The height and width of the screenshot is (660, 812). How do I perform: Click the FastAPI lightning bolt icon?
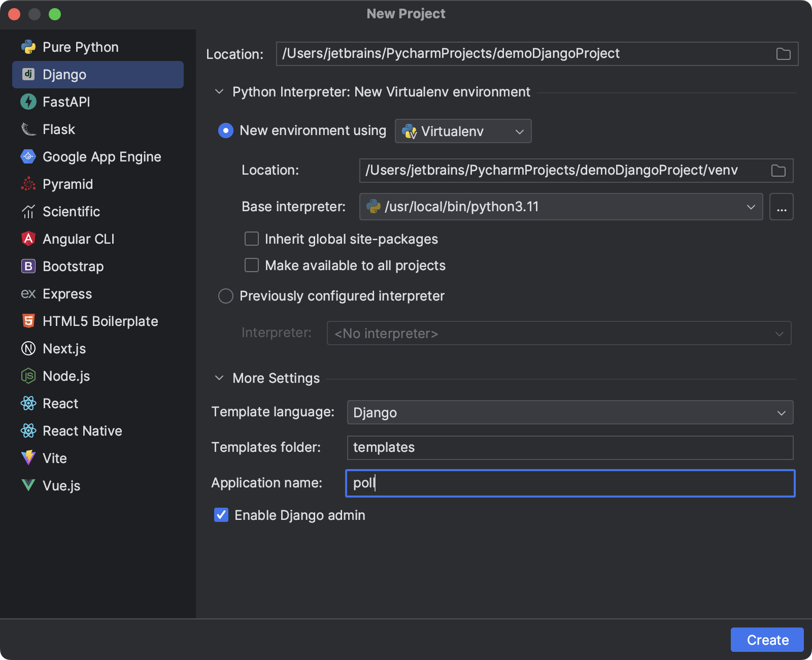point(28,102)
